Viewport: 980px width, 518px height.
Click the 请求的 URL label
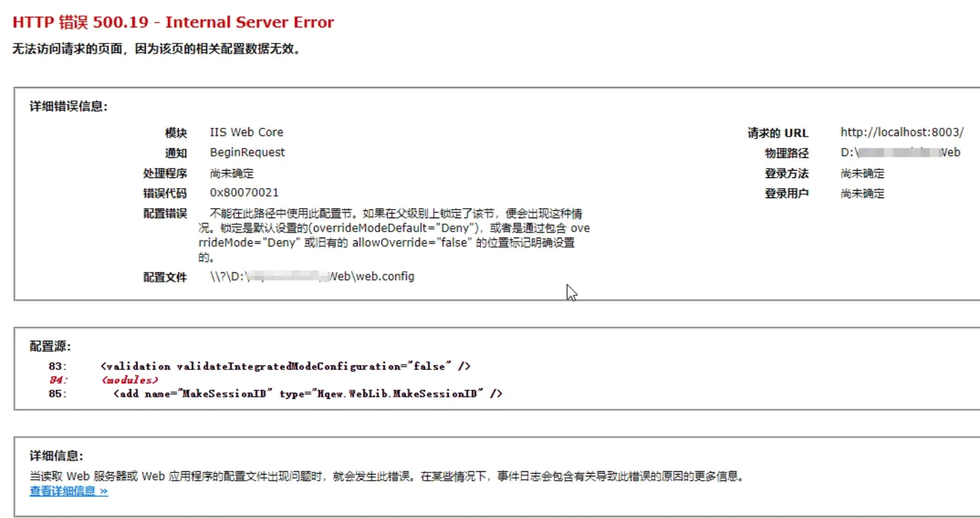click(778, 133)
